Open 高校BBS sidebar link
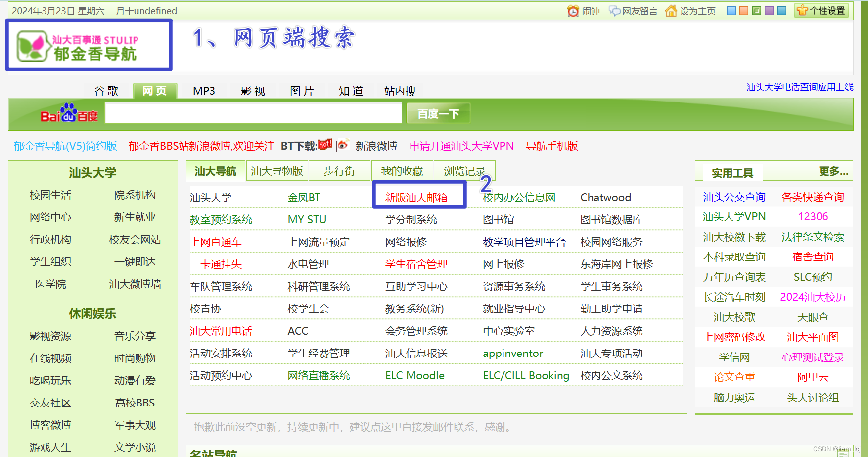The width and height of the screenshot is (868, 457). tap(135, 403)
